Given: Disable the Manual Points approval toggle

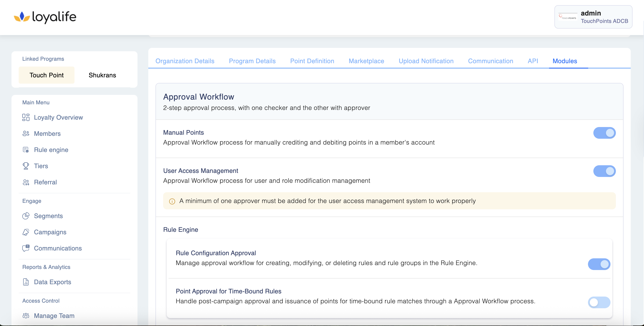Looking at the screenshot, I should point(604,133).
